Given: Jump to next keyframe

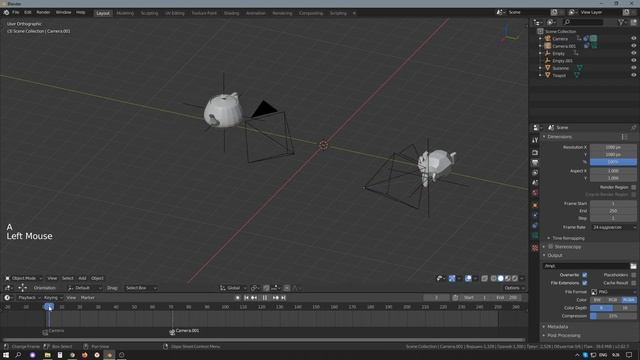Looking at the screenshot, I should tap(276, 298).
